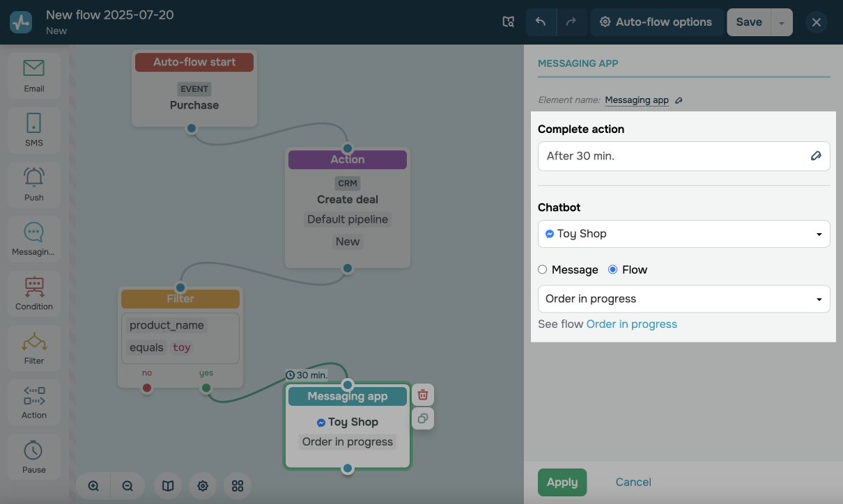Add a Messaging app element from sidebar
This screenshot has width=843, height=504.
(x=34, y=239)
